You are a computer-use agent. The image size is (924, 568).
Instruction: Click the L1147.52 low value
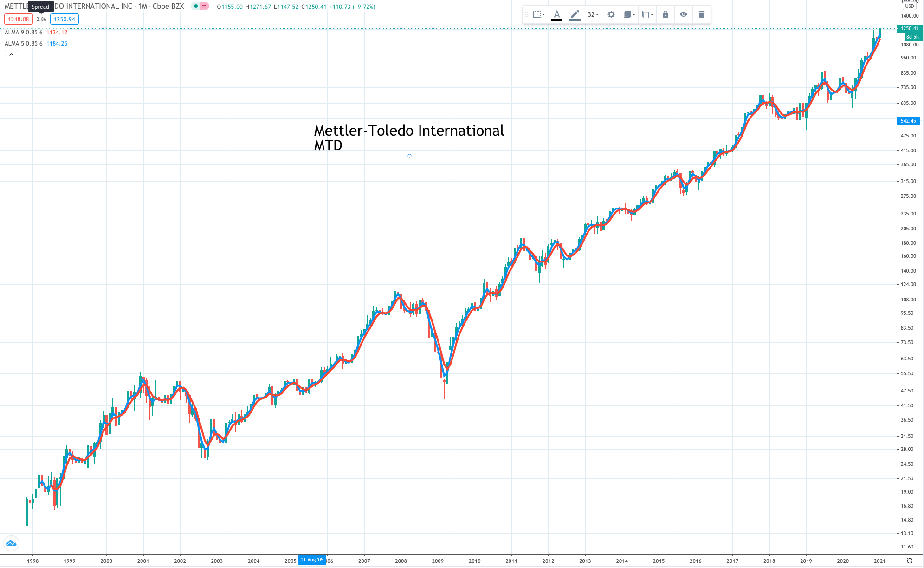(286, 7)
